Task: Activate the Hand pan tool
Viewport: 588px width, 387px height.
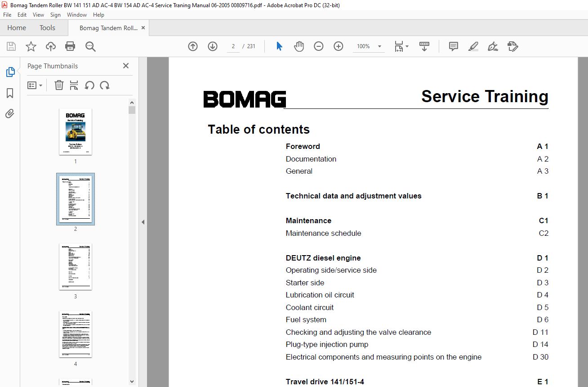Action: coord(299,46)
